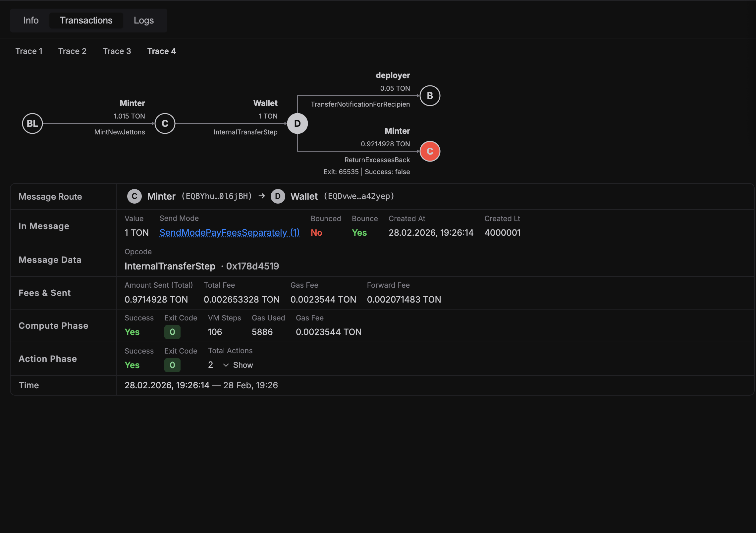Click the Minter address EQBYhu…0l6jBH

point(216,196)
